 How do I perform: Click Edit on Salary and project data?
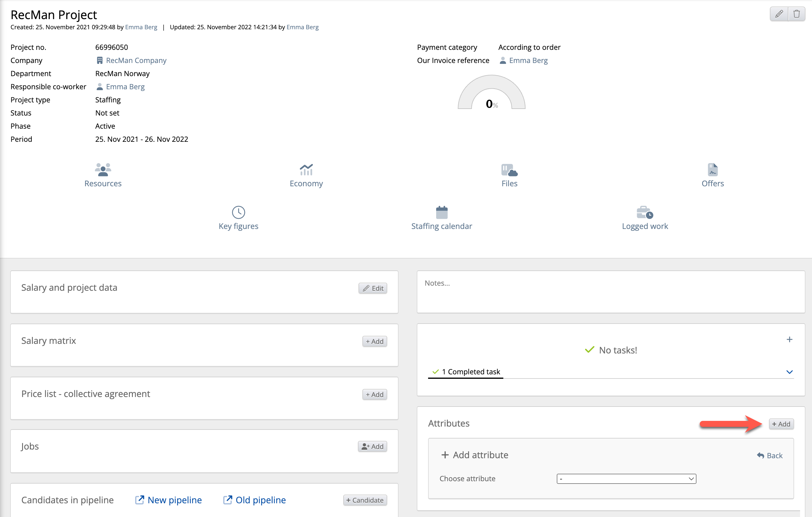coord(373,288)
